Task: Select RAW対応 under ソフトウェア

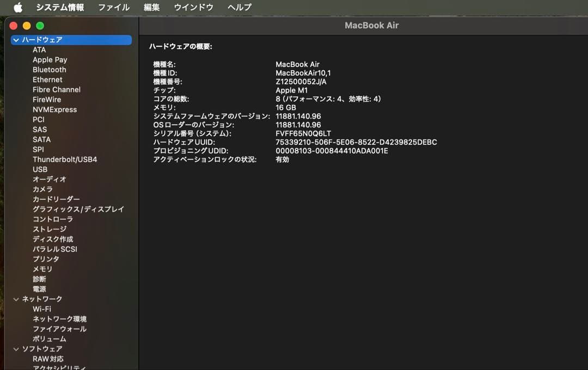Action: (x=47, y=359)
